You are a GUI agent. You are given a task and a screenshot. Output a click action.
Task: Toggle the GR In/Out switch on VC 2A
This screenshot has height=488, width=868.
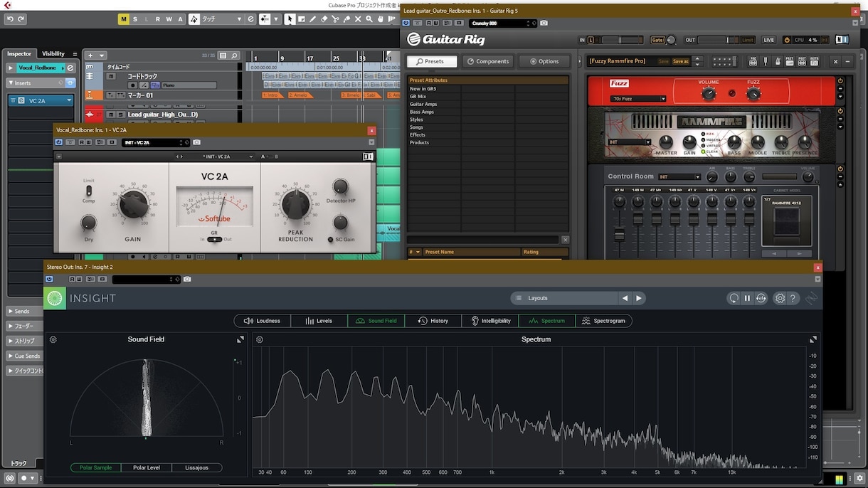(x=214, y=240)
